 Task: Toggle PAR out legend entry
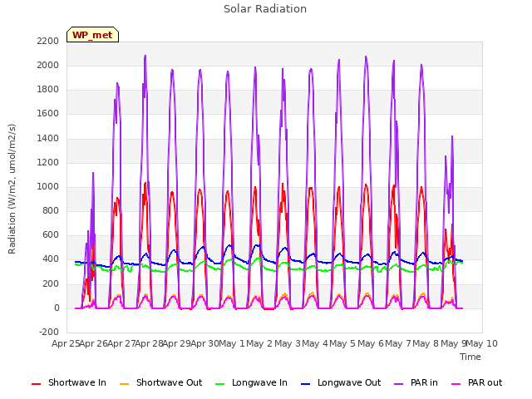tap(477, 382)
